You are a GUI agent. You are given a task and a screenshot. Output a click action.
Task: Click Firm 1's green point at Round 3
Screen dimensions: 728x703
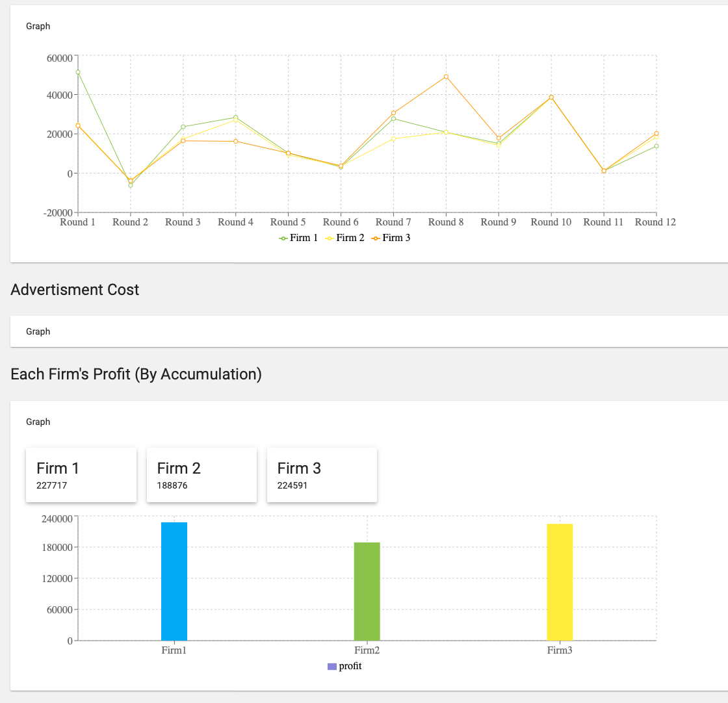point(183,127)
